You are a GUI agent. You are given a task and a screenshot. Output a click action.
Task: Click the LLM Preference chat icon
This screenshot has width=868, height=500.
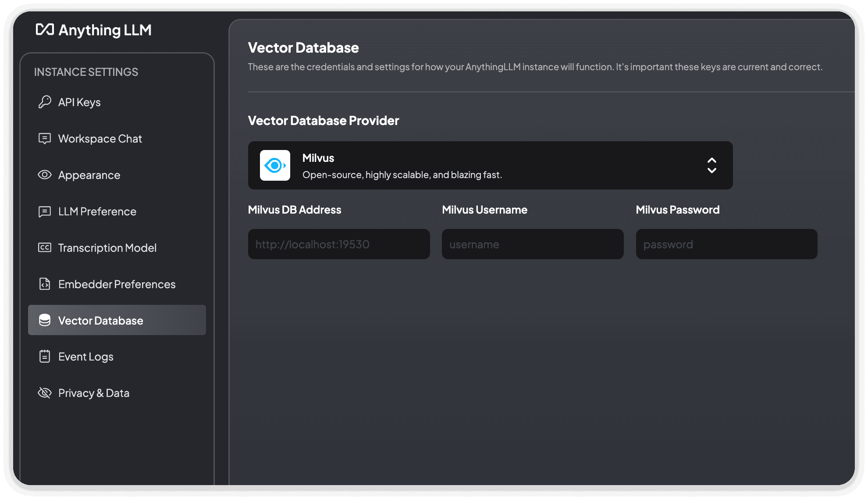45,211
